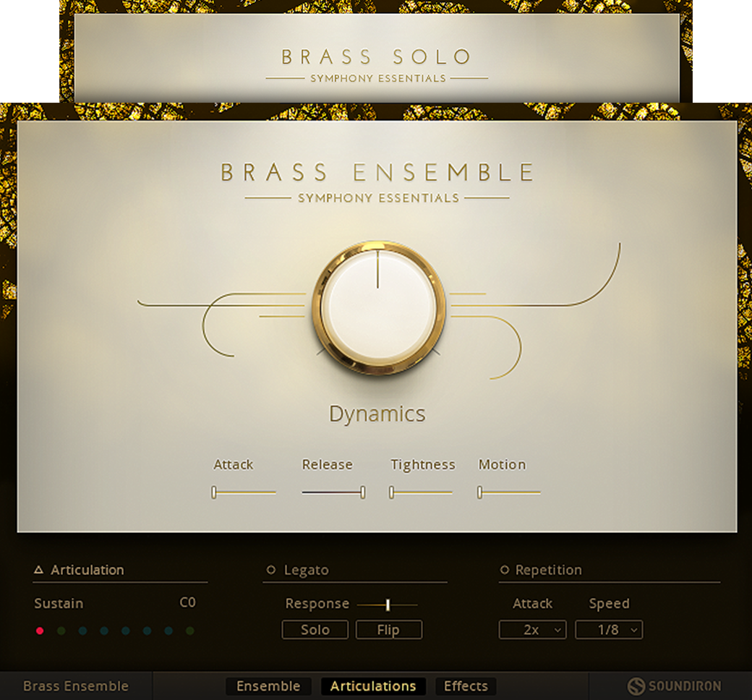Toggle the Legato power circle
Image resolution: width=752 pixels, height=700 pixels.
pyautogui.click(x=271, y=570)
